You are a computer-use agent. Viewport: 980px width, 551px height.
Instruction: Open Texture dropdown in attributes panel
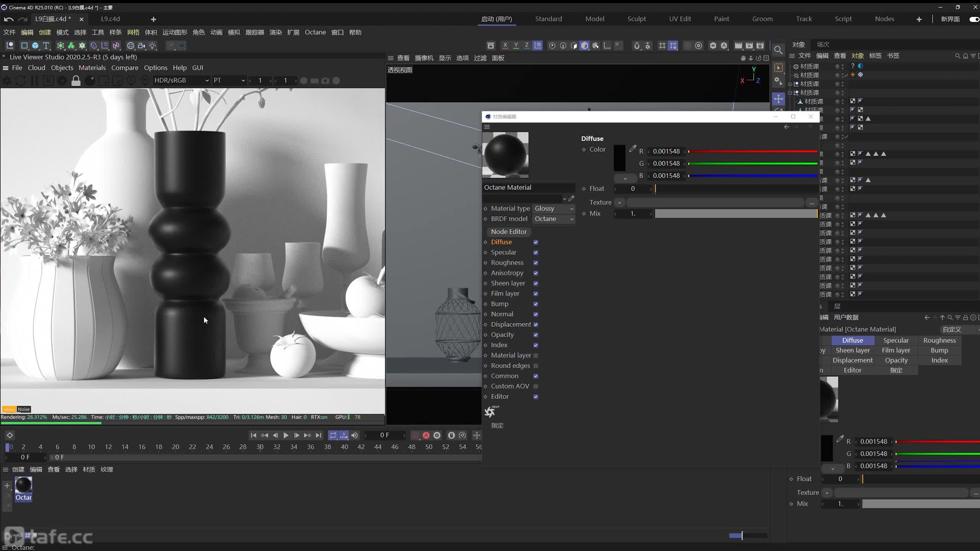(827, 493)
